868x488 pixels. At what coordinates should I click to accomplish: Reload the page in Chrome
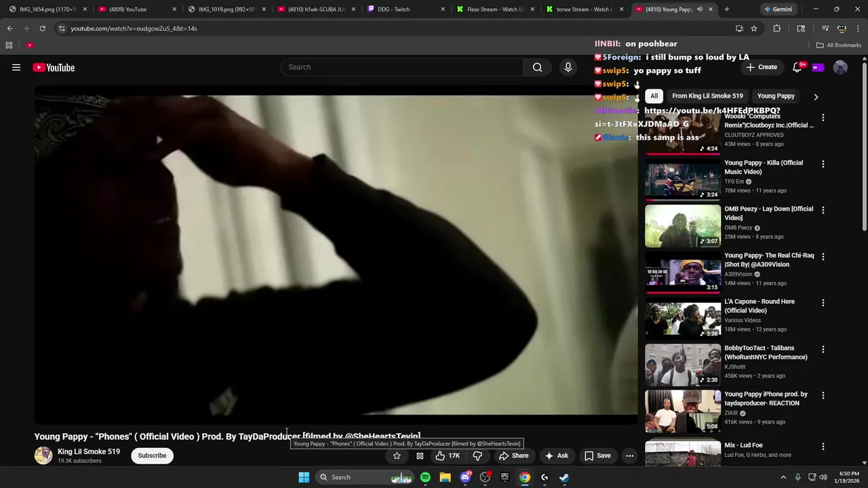click(x=42, y=28)
